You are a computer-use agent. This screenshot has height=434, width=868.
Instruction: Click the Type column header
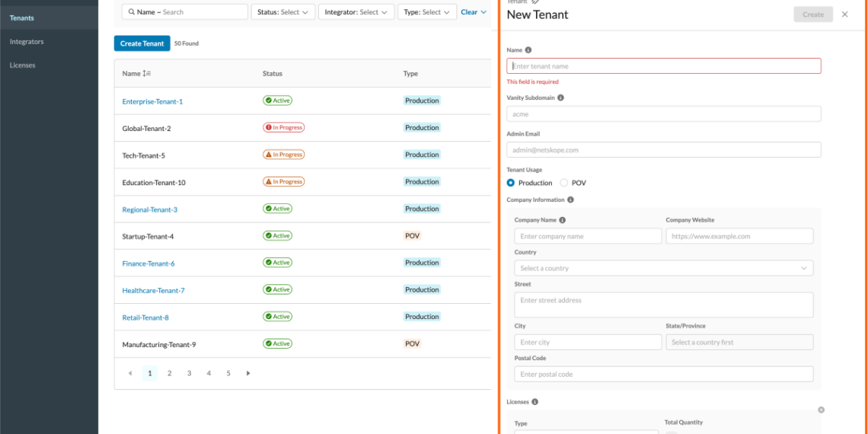pos(410,74)
